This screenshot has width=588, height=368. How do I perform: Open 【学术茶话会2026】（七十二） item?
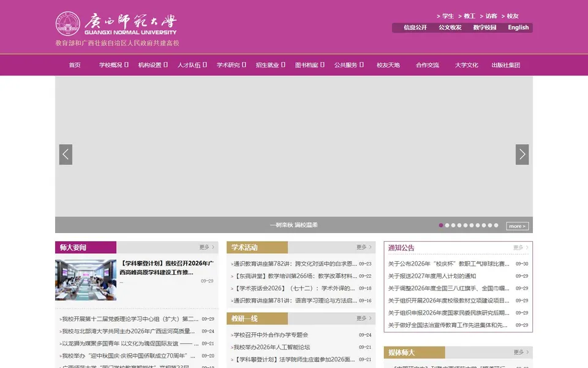point(293,288)
